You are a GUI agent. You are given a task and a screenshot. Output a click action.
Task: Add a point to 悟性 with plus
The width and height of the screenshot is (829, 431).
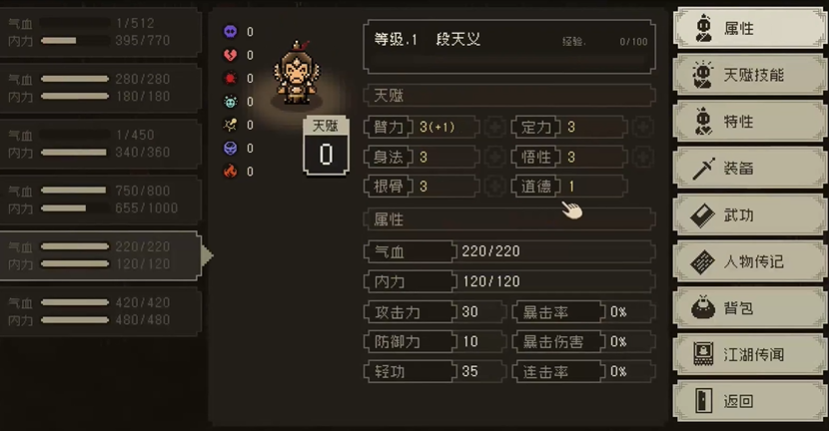(643, 157)
